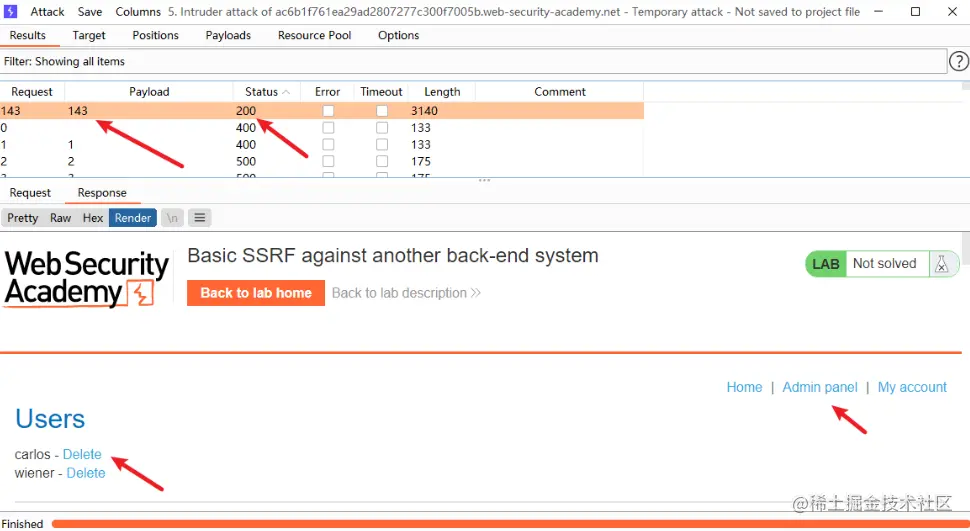Click the LAB Not solved status badge

coord(882,264)
